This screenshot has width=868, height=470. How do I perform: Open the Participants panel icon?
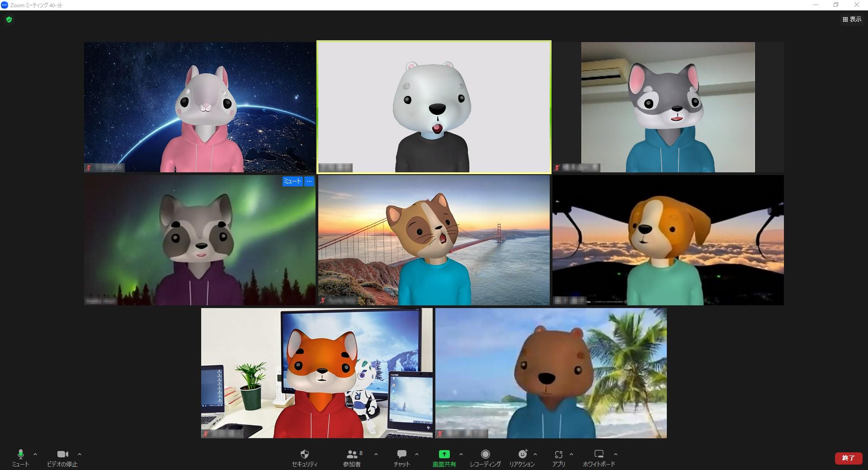pyautogui.click(x=352, y=454)
